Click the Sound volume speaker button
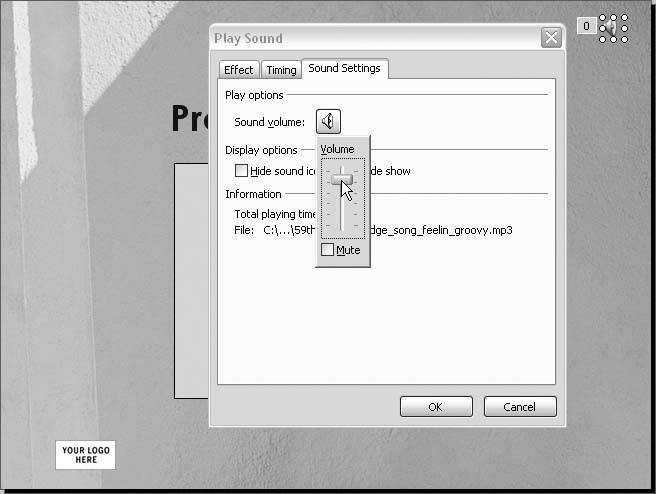The image size is (656, 494). point(328,122)
